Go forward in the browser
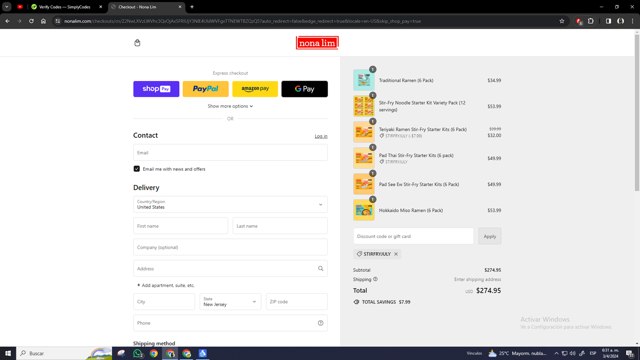The image size is (640, 360). point(19,21)
